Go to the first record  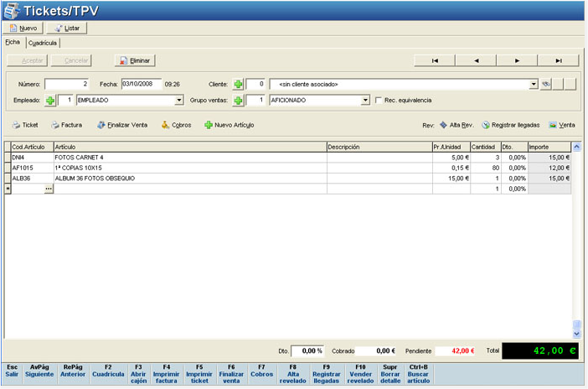coord(435,60)
